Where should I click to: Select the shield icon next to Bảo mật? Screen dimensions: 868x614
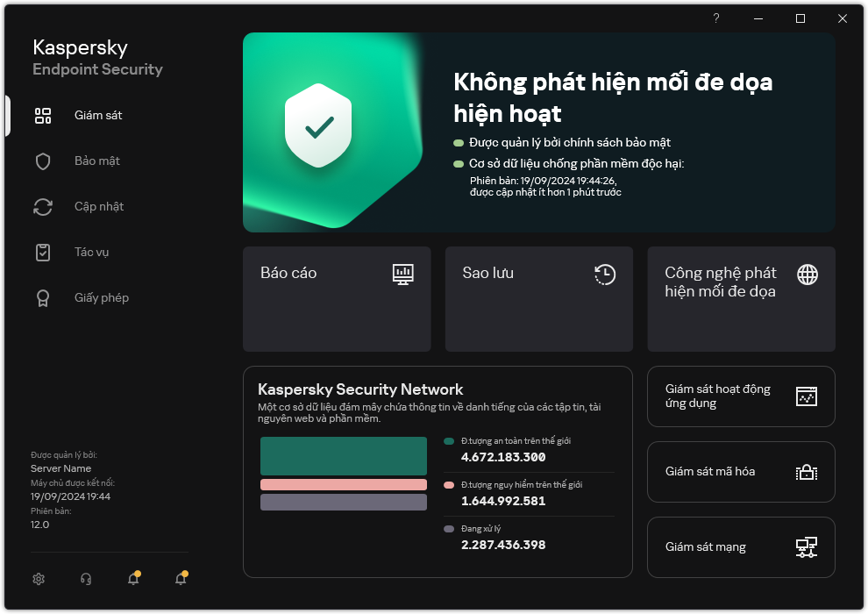[x=43, y=161]
